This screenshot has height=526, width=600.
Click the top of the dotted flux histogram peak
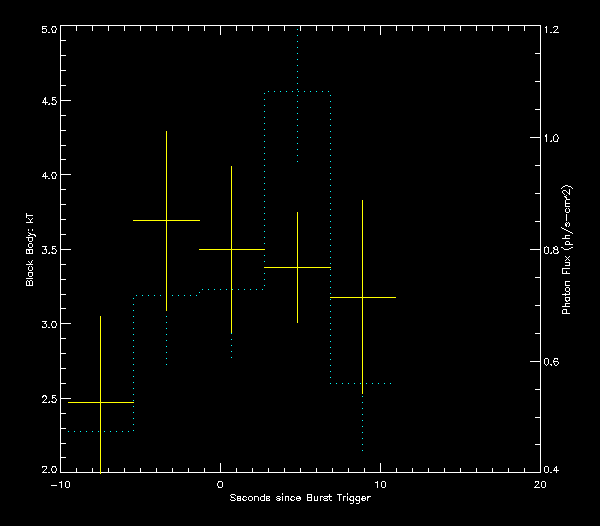pos(297,91)
